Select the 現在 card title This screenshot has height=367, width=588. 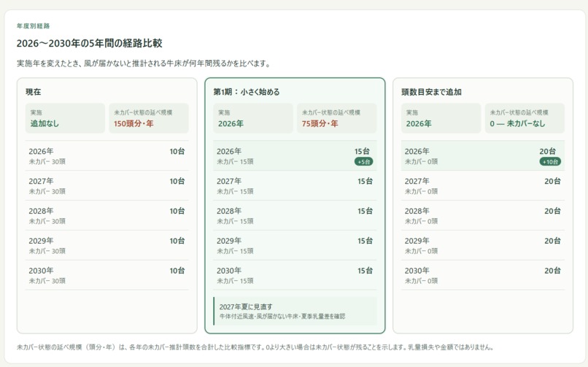coord(33,92)
